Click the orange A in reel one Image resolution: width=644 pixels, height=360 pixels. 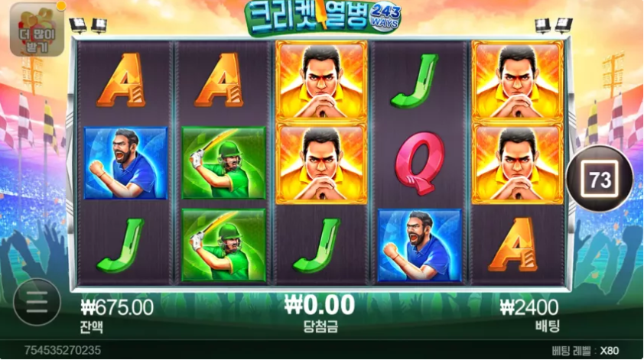122,80
